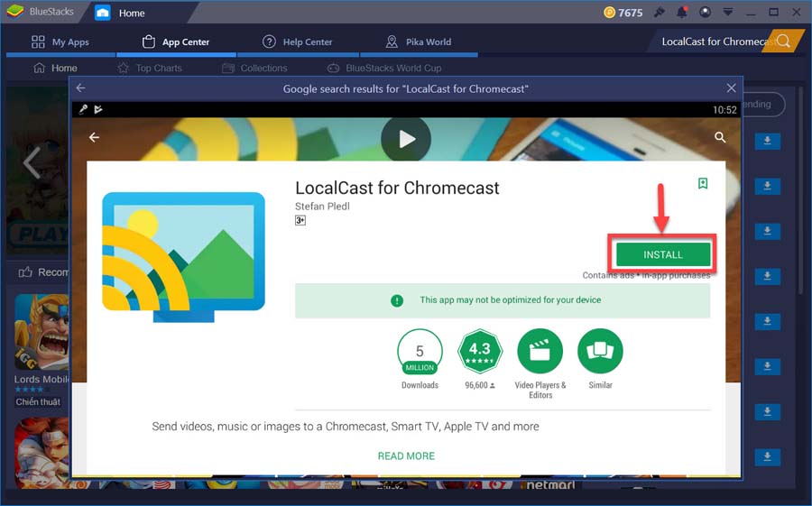812x506 pixels.
Task: Open the Home tab in title bar
Action: click(x=120, y=13)
